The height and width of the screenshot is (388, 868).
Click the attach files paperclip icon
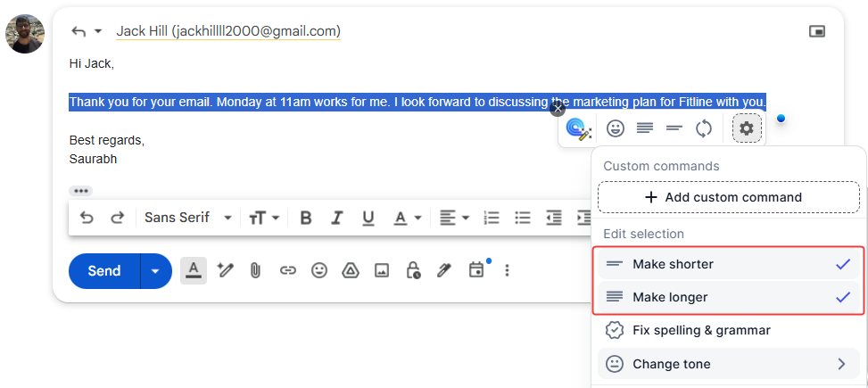pyautogui.click(x=255, y=270)
